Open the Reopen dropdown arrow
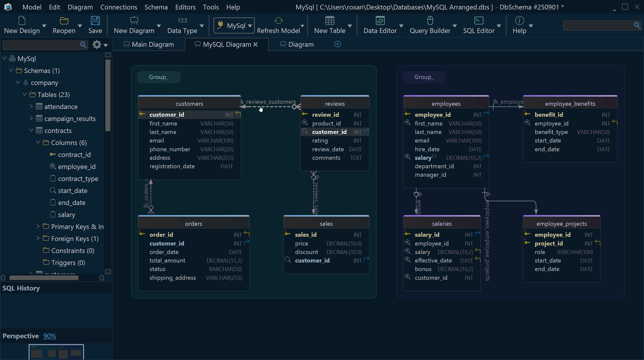The width and height of the screenshot is (644, 360). click(80, 26)
